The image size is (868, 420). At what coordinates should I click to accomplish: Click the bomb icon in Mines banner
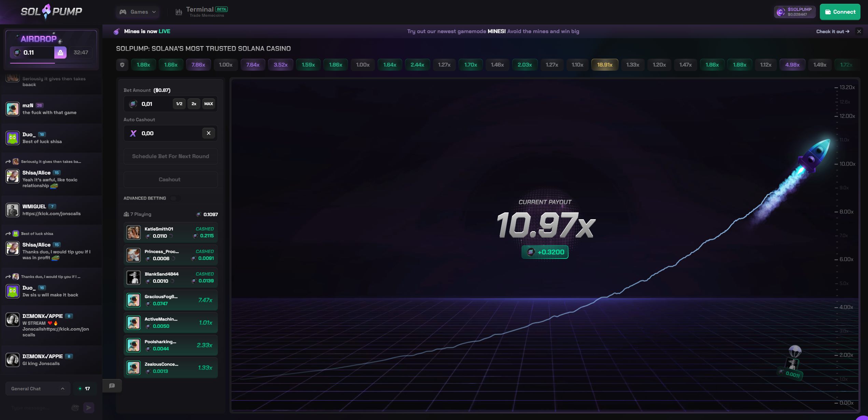coord(117,31)
